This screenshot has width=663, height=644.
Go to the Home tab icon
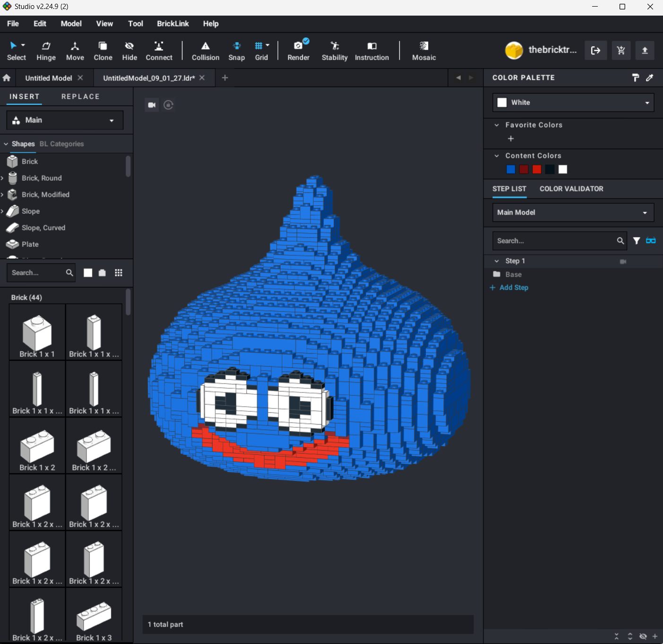7,78
